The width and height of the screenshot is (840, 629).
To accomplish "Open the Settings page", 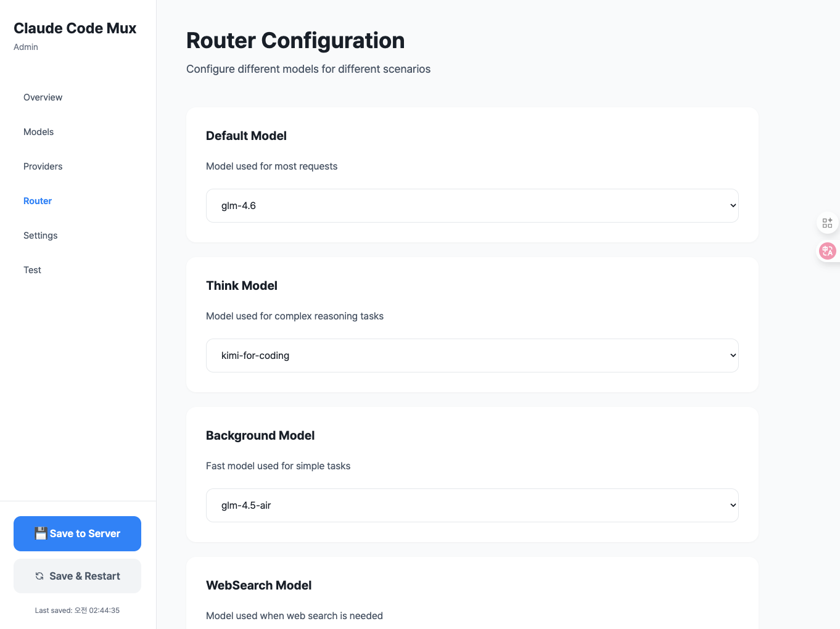I will pos(40,235).
